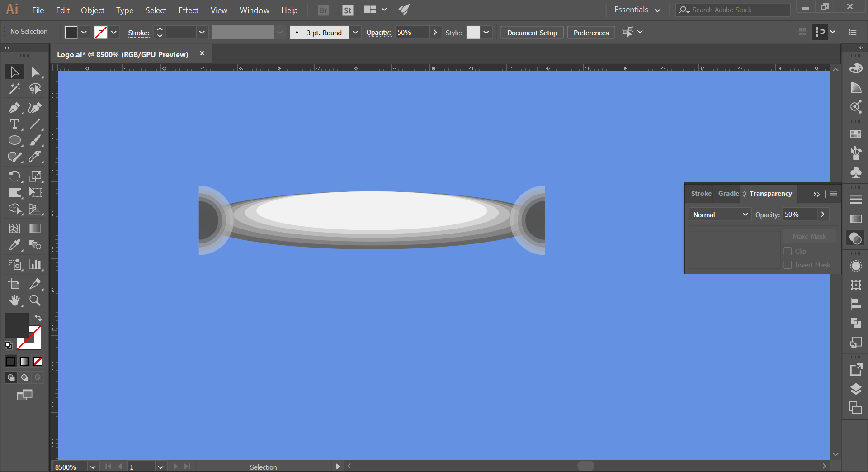The height and width of the screenshot is (472, 868).
Task: Switch to Draw Behind mode
Action: [x=24, y=377]
